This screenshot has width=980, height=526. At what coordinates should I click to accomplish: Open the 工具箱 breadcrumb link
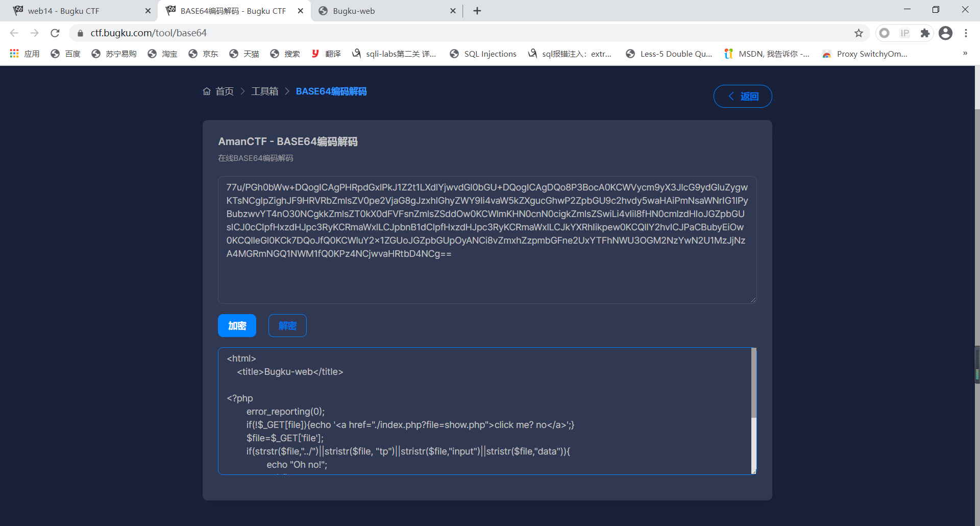click(264, 91)
